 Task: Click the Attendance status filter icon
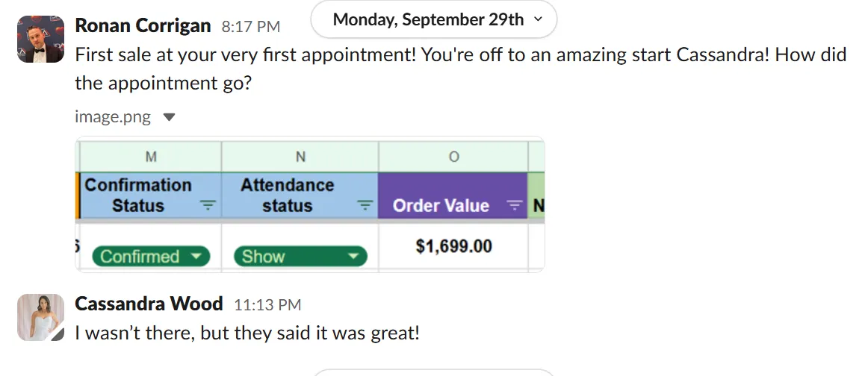click(365, 205)
